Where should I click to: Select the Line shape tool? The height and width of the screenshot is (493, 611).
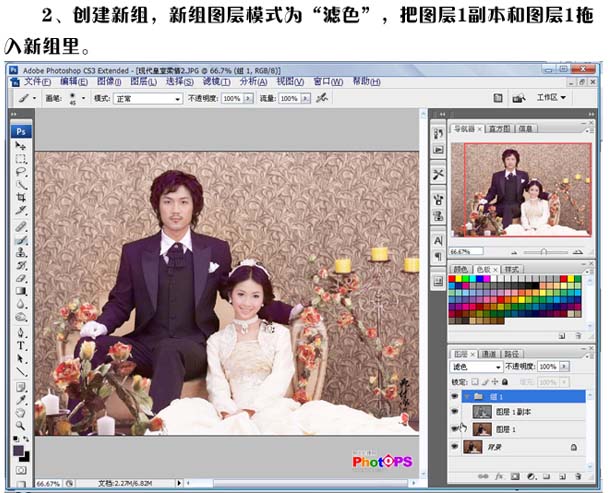tap(21, 371)
